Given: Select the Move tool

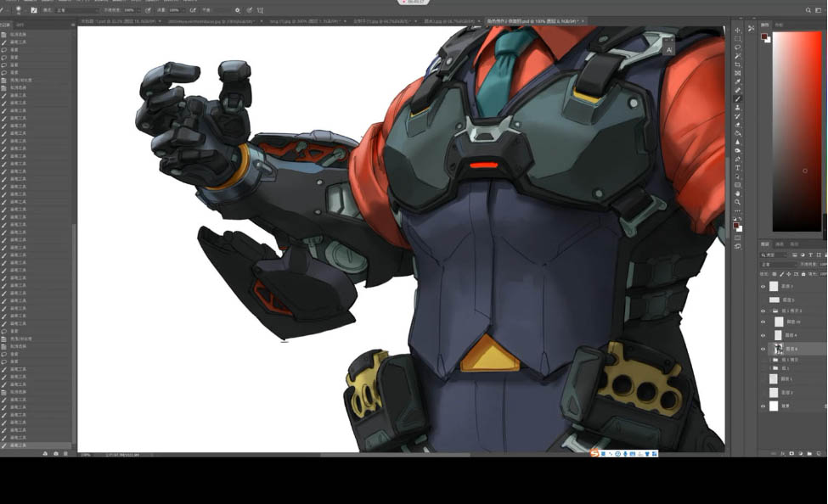Looking at the screenshot, I should [x=738, y=30].
